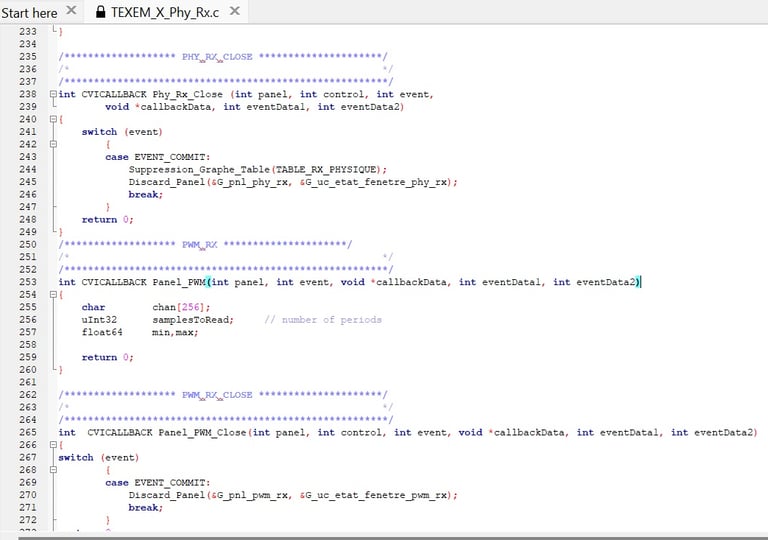
Task: Close the Start here tab
Action: pyautogui.click(x=72, y=10)
